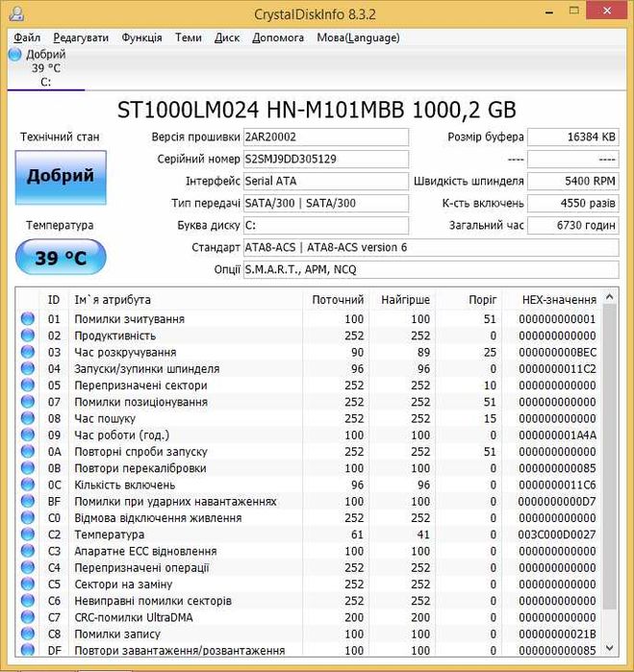Click status orb for Повтори перекалібровки

pyautogui.click(x=28, y=468)
